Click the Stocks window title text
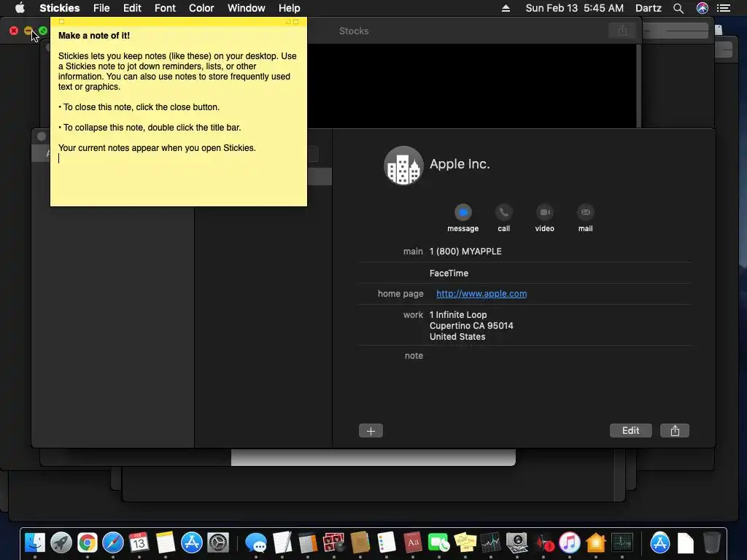747x560 pixels. point(354,31)
